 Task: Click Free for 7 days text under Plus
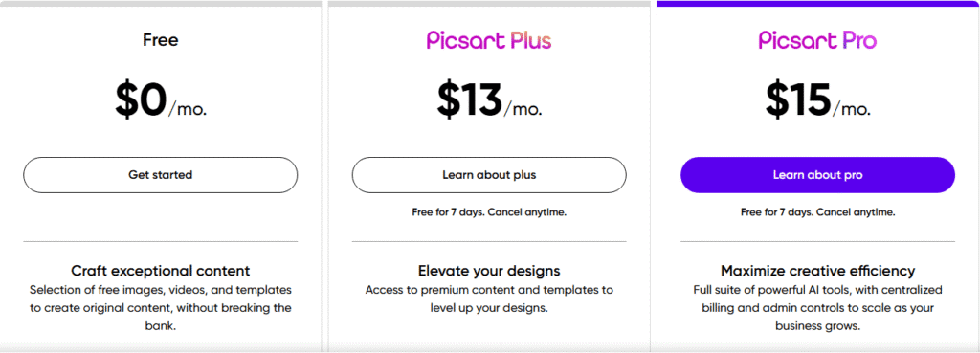489,212
